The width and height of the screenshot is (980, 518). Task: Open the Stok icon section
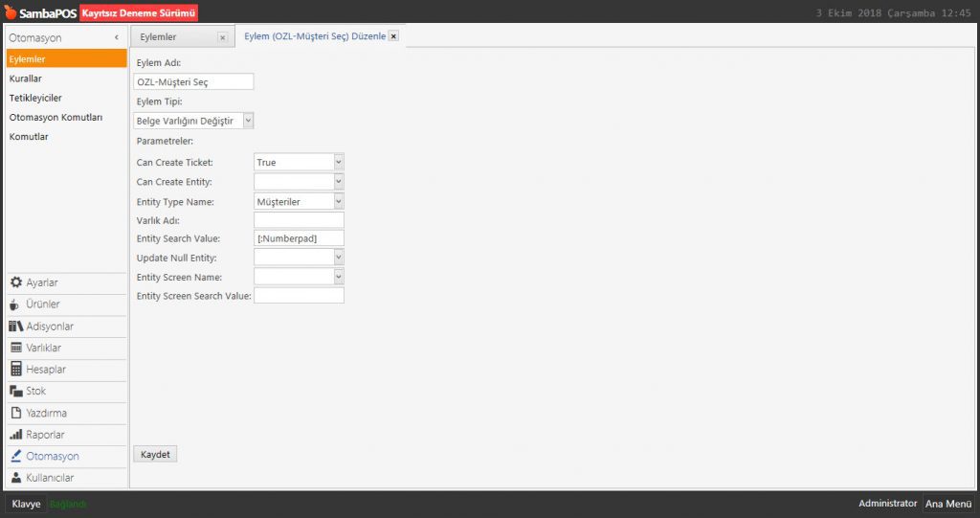16,392
